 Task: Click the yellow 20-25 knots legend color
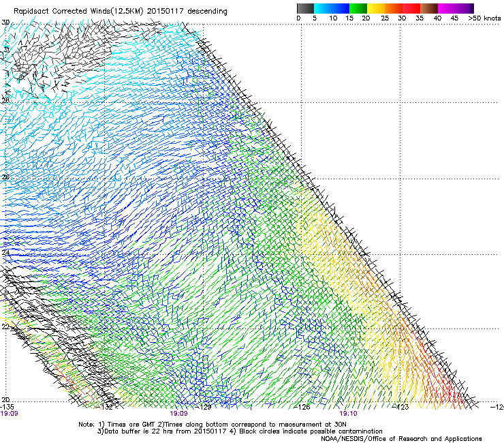[376, 8]
